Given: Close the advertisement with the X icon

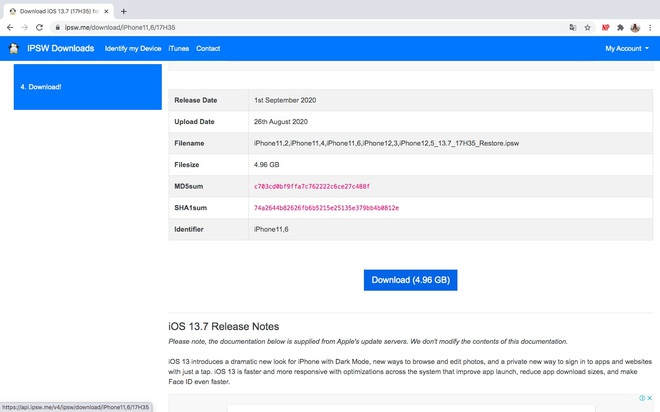Looking at the screenshot, I should [649, 398].
